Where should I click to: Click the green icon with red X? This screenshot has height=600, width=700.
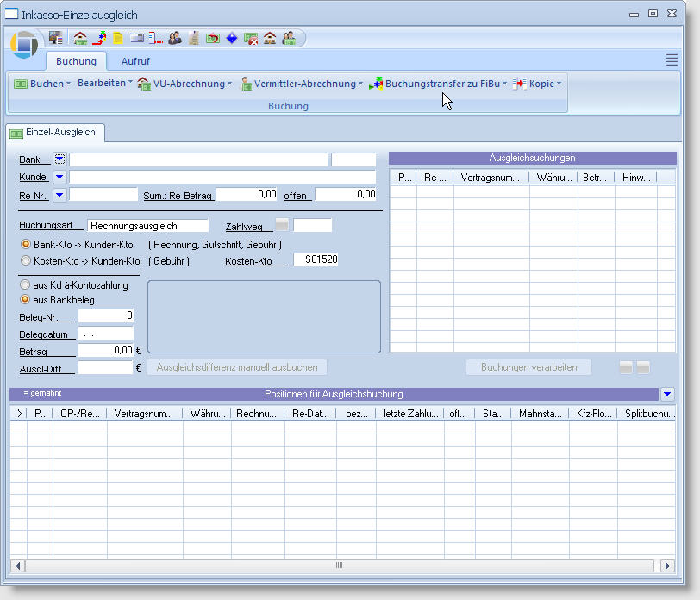[x=251, y=38]
